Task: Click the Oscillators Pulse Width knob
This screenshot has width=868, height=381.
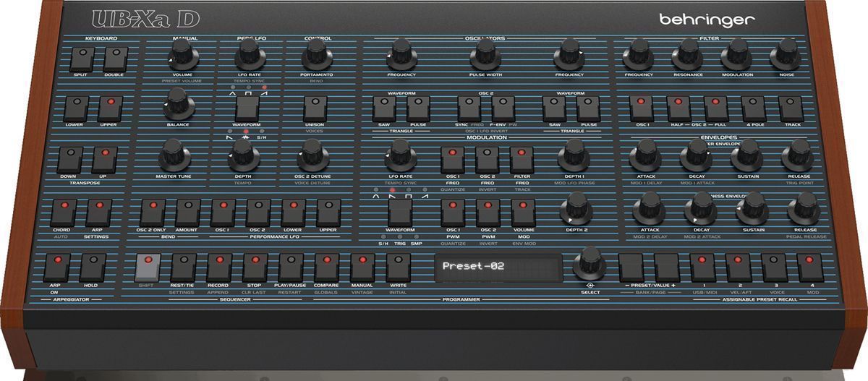Action: point(485,55)
